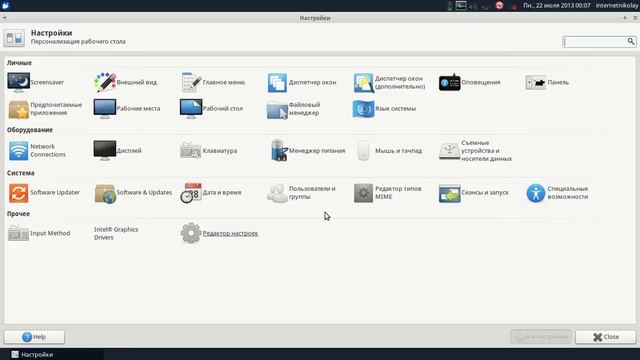Click the volume tray icon
This screenshot has width=640, height=360.
(x=473, y=6)
